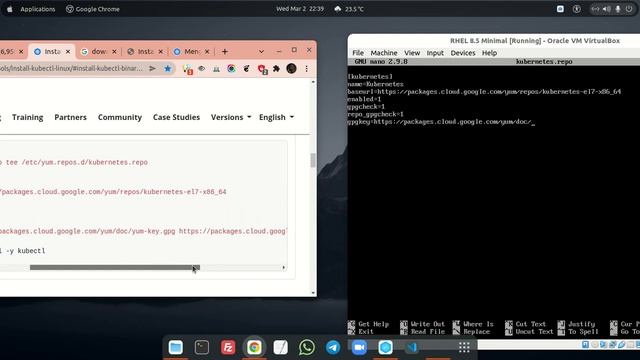
Task: Expand the Versions dropdown
Action: pyautogui.click(x=231, y=117)
